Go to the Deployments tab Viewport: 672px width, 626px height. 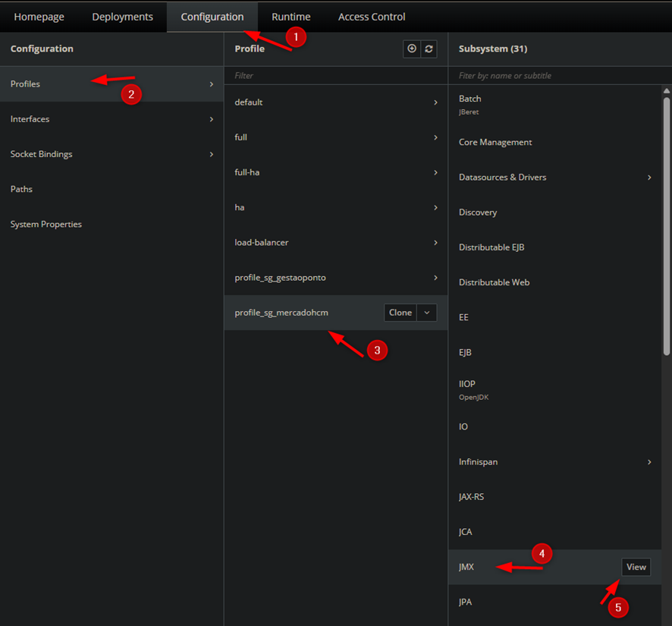coord(122,17)
